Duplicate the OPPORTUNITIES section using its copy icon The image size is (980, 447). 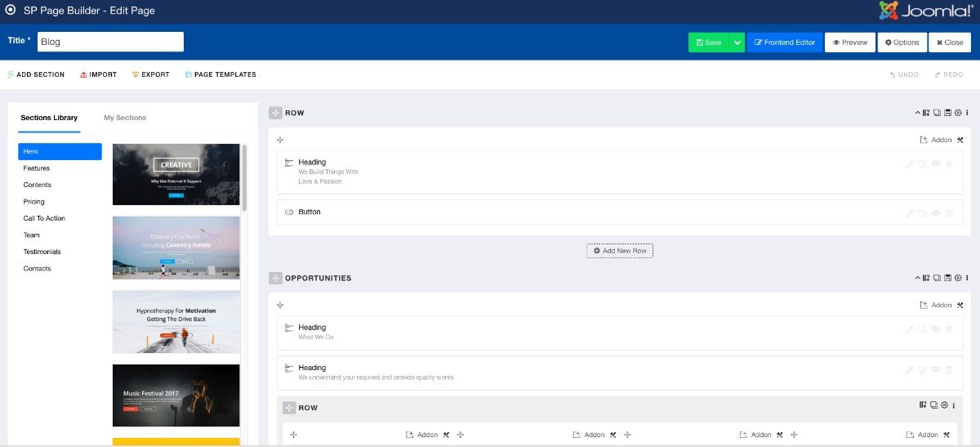pos(937,278)
